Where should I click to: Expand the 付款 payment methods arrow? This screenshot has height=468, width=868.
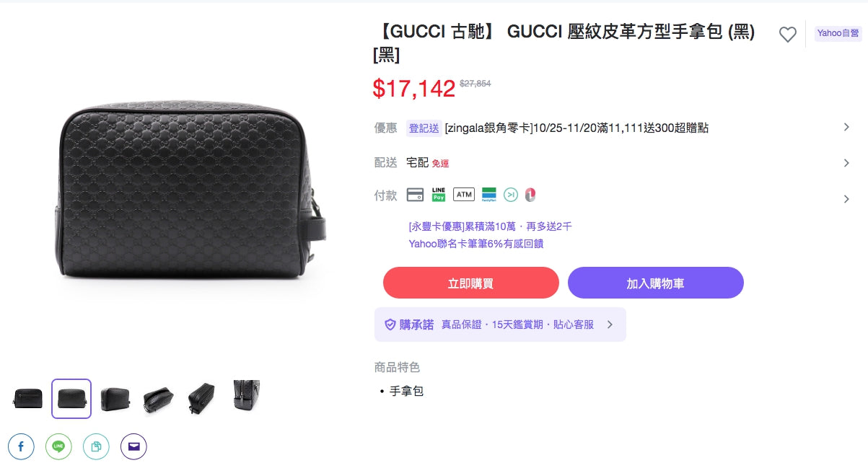pyautogui.click(x=846, y=199)
